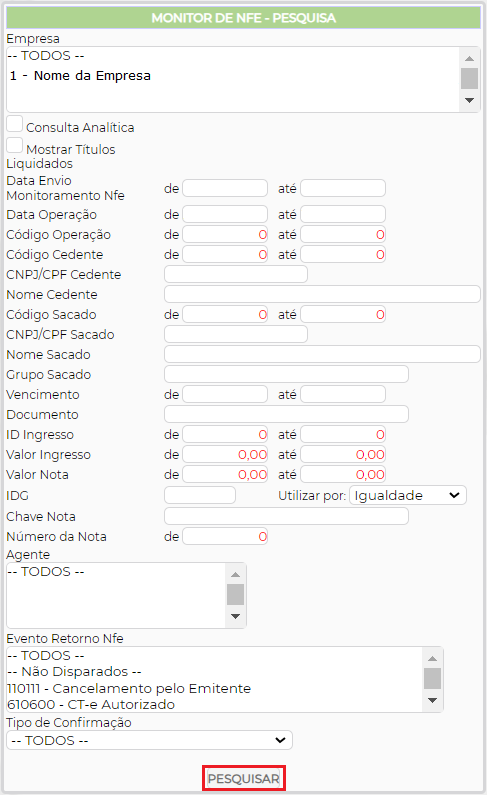
Task: Focus the Data Operação 'de' field
Action: [x=225, y=214]
